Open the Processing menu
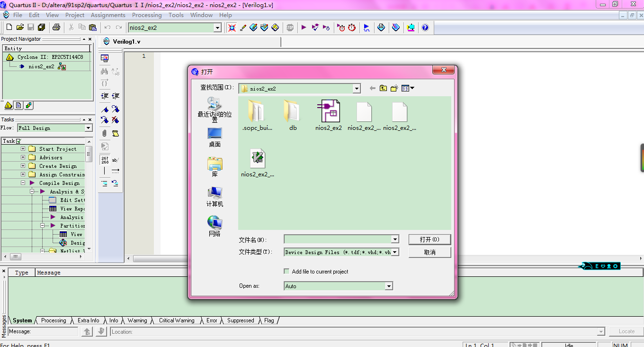The height and width of the screenshot is (347, 644). click(x=147, y=15)
